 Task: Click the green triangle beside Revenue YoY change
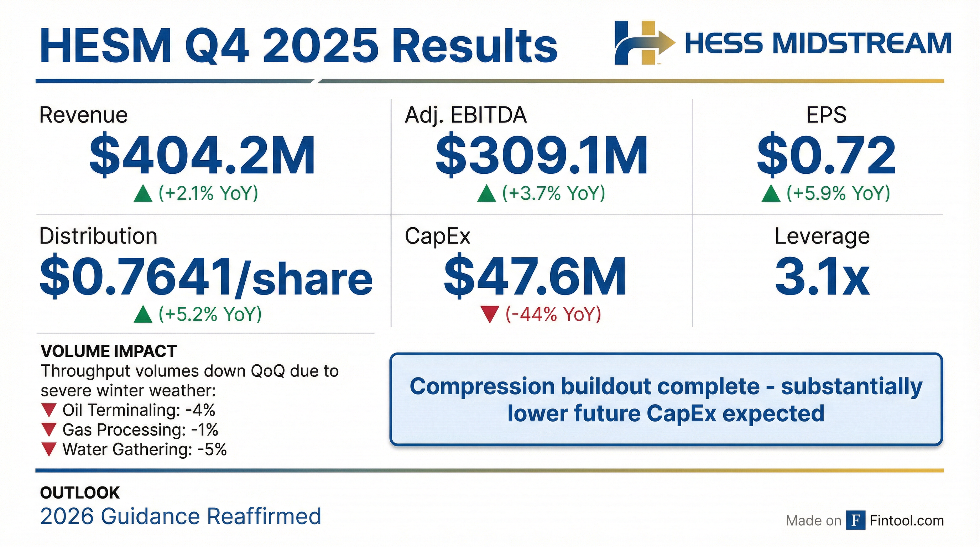click(x=143, y=193)
